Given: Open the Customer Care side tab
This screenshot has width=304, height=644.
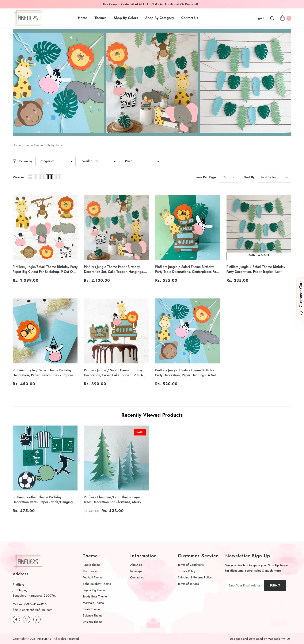Looking at the screenshot, I should pyautogui.click(x=300, y=298).
